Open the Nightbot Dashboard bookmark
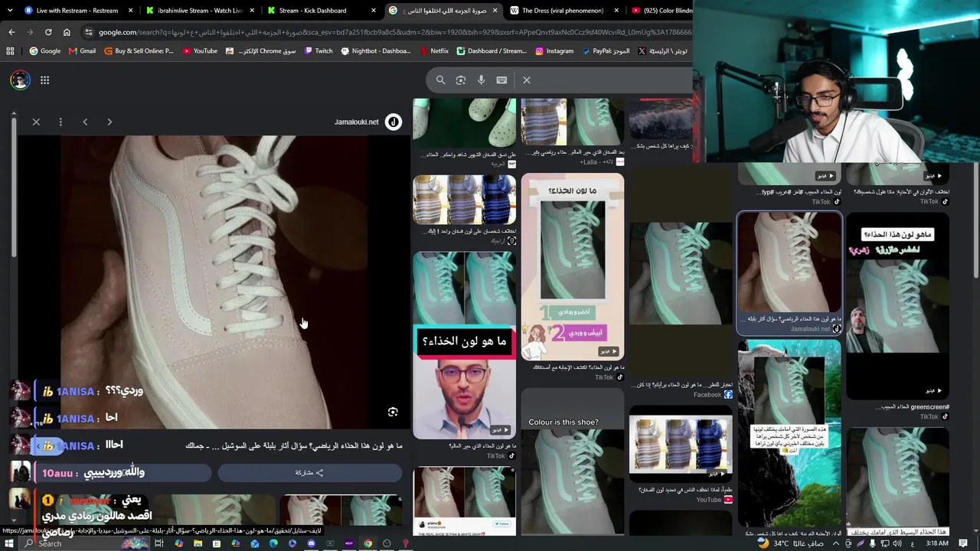 pos(375,51)
